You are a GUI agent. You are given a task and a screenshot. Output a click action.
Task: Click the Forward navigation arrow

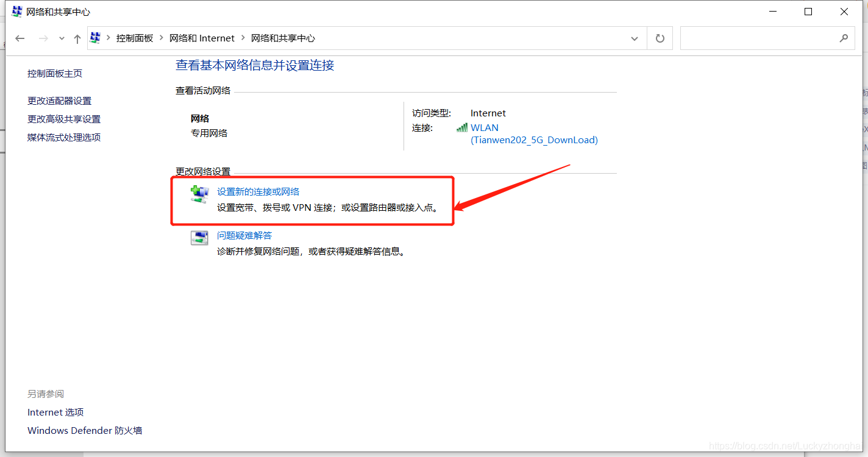[x=43, y=38]
